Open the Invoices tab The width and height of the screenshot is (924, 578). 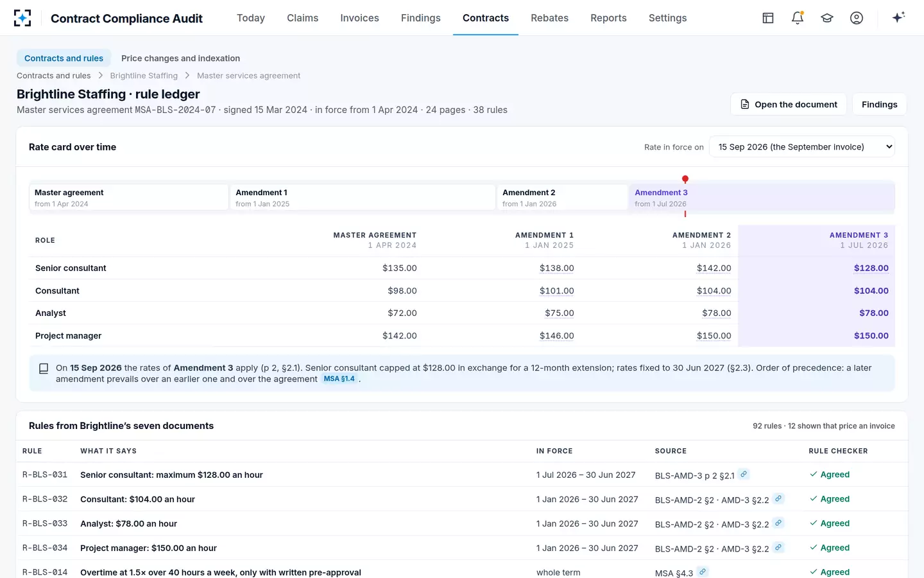(359, 18)
